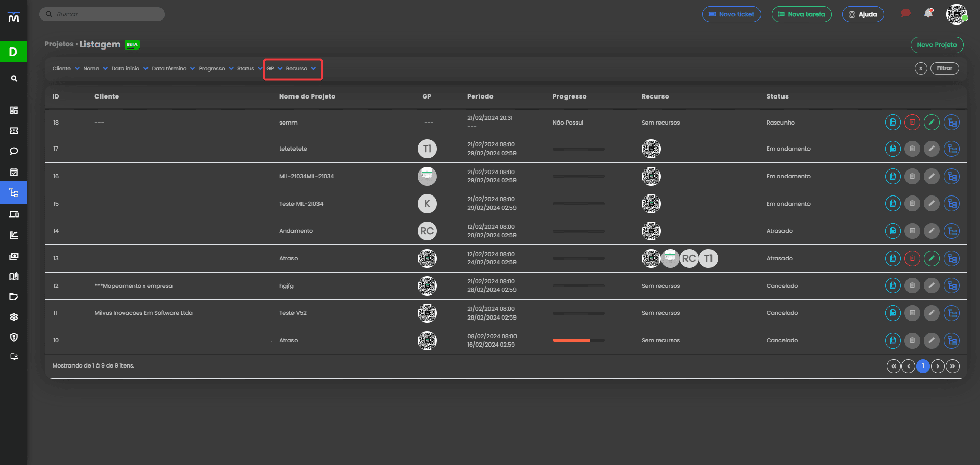Screen dimensions: 980x465
Task: Focus the Buscar search field
Action: 102,14
